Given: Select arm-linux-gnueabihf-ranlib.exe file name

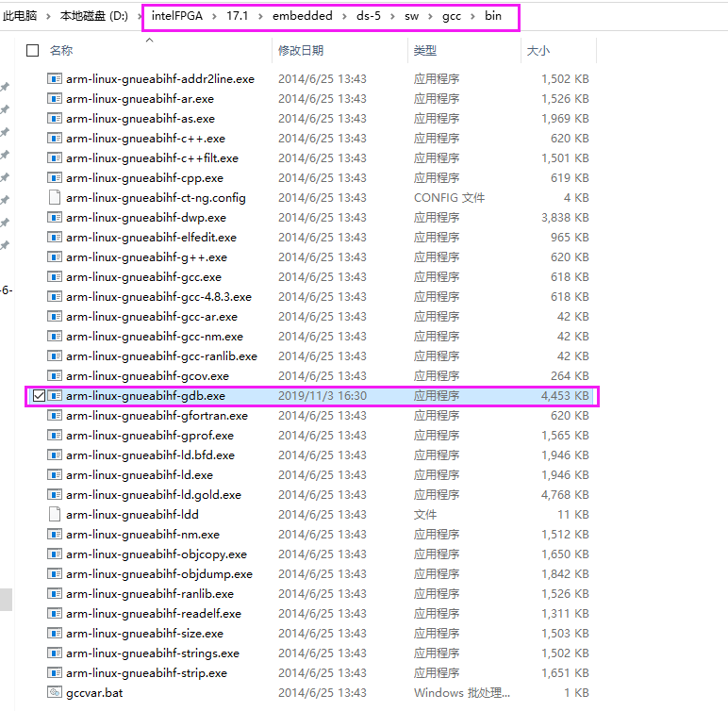Looking at the screenshot, I should tap(150, 594).
